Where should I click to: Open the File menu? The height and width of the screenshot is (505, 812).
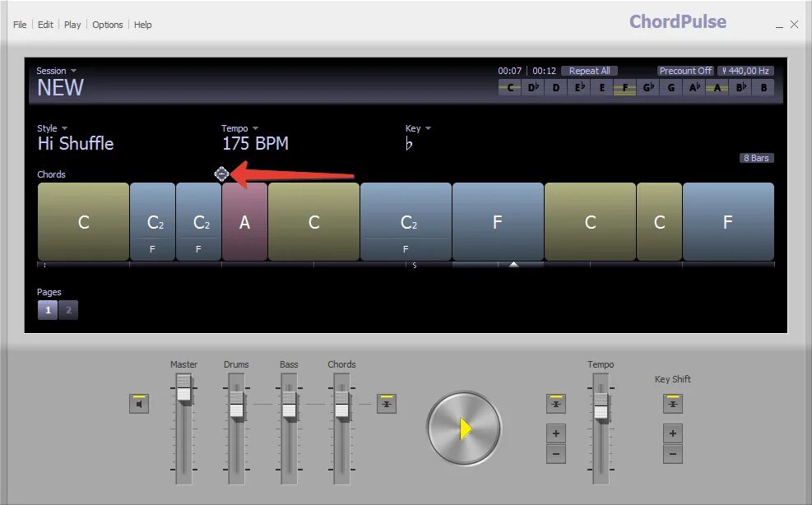click(x=20, y=25)
